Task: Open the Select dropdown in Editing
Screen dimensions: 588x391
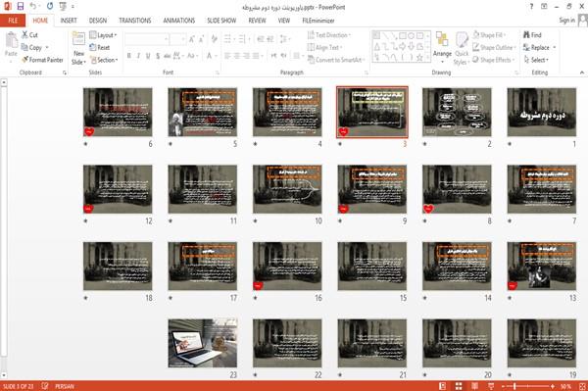Action: click(536, 60)
